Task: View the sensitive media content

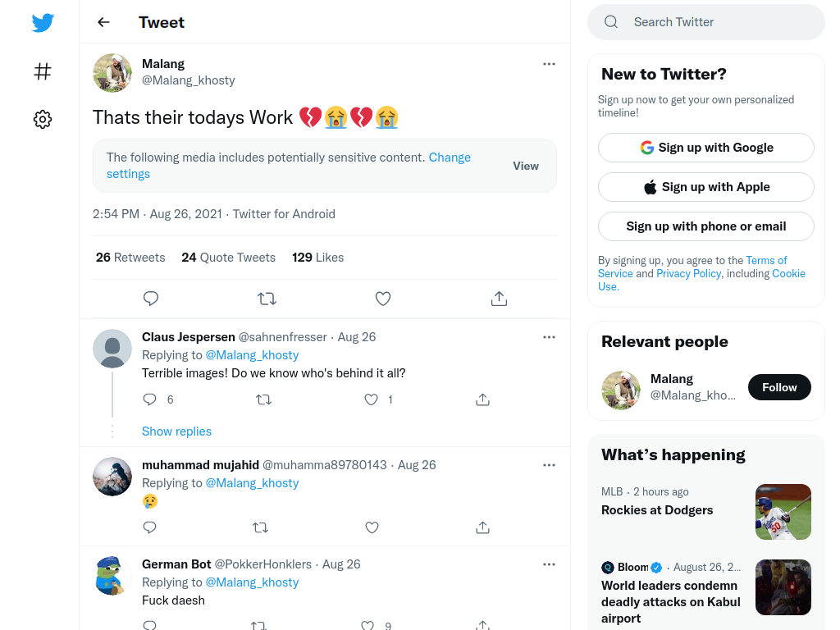Action: tap(526, 166)
